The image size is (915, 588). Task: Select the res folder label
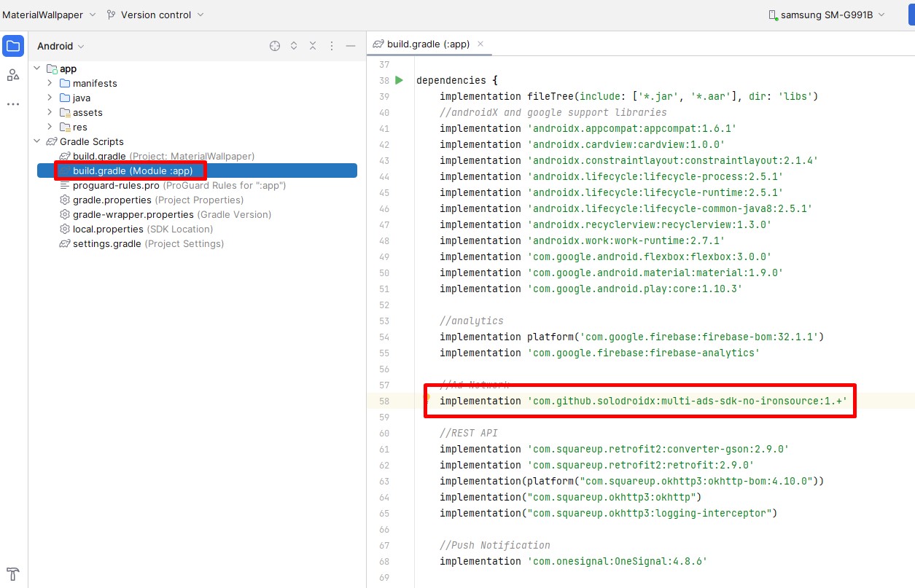(80, 127)
